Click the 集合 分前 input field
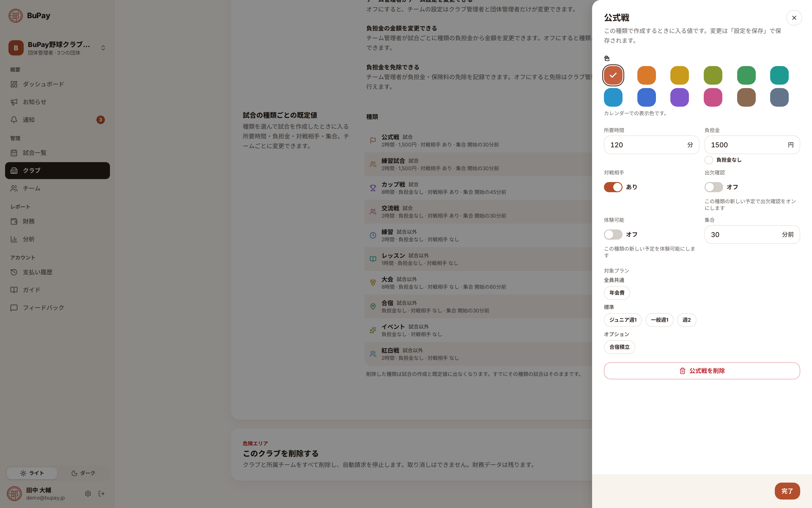812x508 pixels. (752, 235)
